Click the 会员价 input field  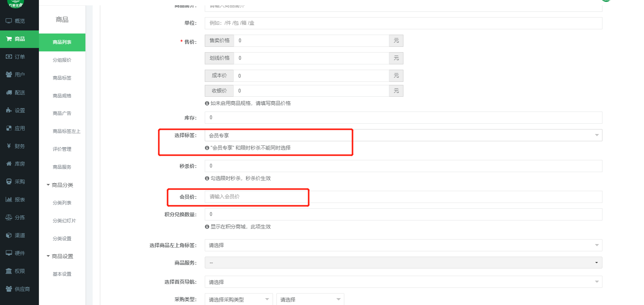[403, 197]
